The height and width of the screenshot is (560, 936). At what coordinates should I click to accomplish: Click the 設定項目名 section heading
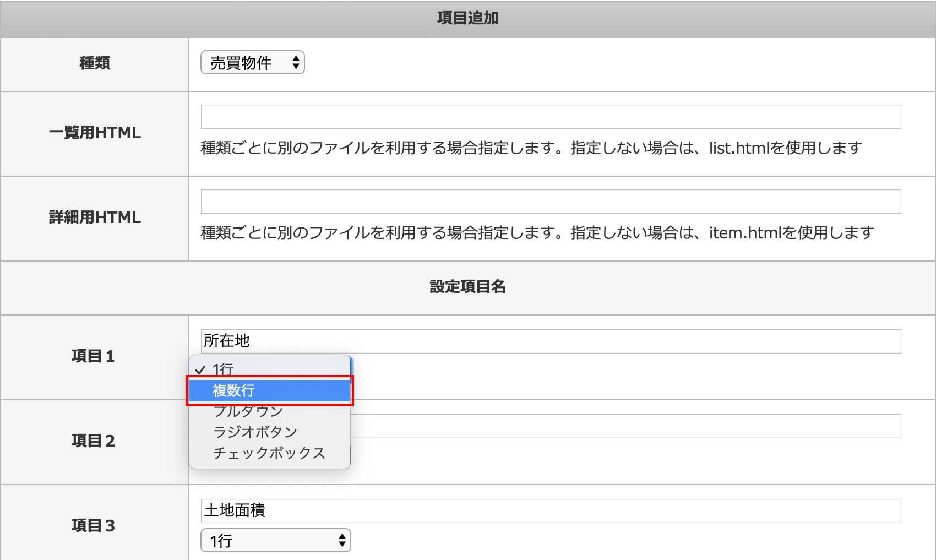(x=467, y=287)
